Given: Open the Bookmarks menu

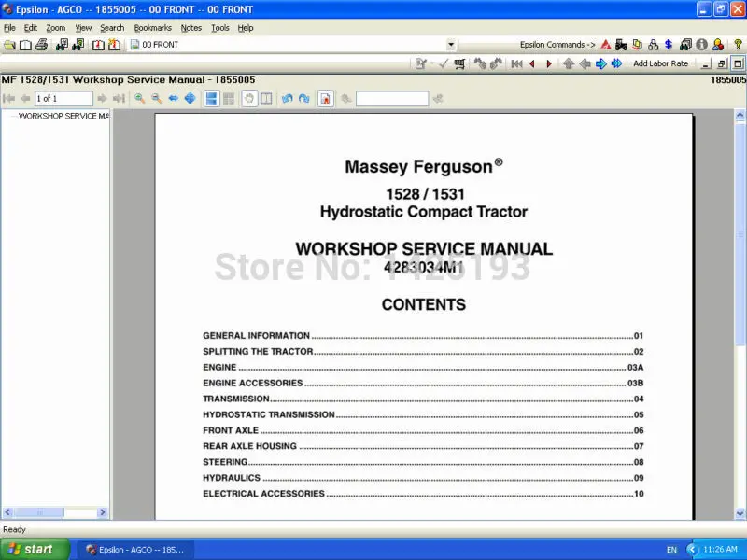Looking at the screenshot, I should [x=152, y=28].
